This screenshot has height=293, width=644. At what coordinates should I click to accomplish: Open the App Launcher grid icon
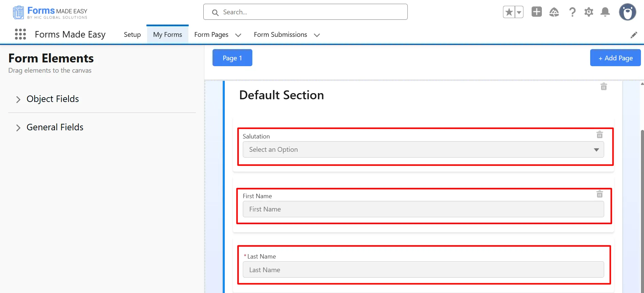coord(20,34)
